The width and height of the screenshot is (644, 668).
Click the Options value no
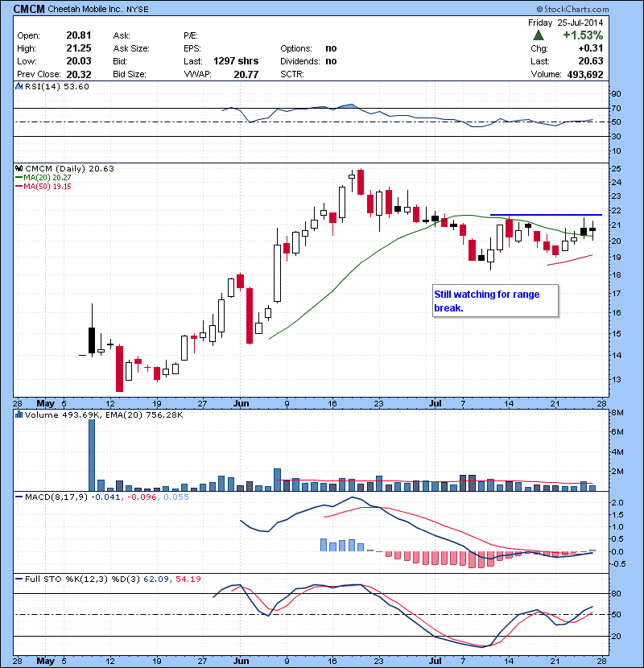coord(331,48)
